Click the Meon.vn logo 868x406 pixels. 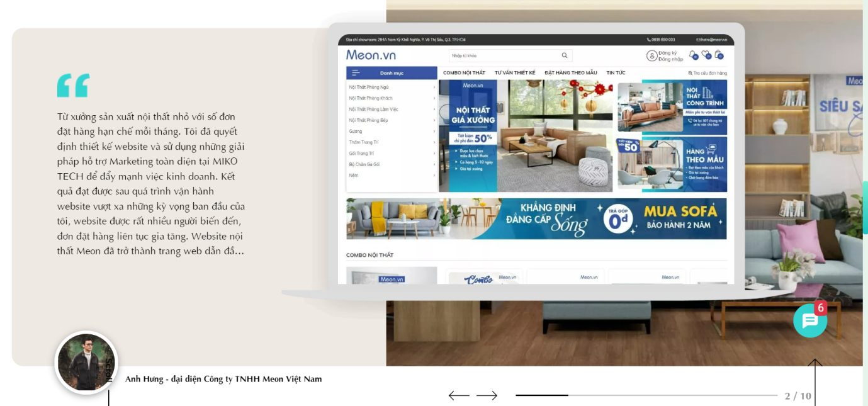pyautogui.click(x=371, y=55)
